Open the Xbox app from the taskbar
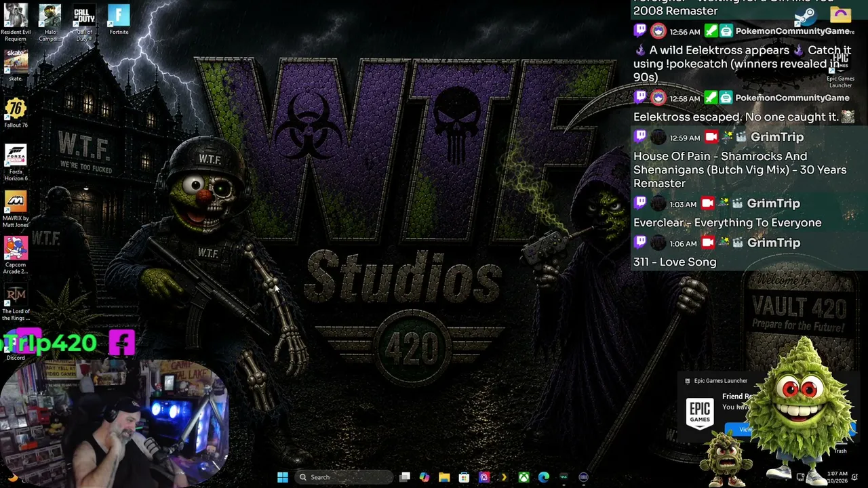868x488 pixels. click(x=524, y=477)
